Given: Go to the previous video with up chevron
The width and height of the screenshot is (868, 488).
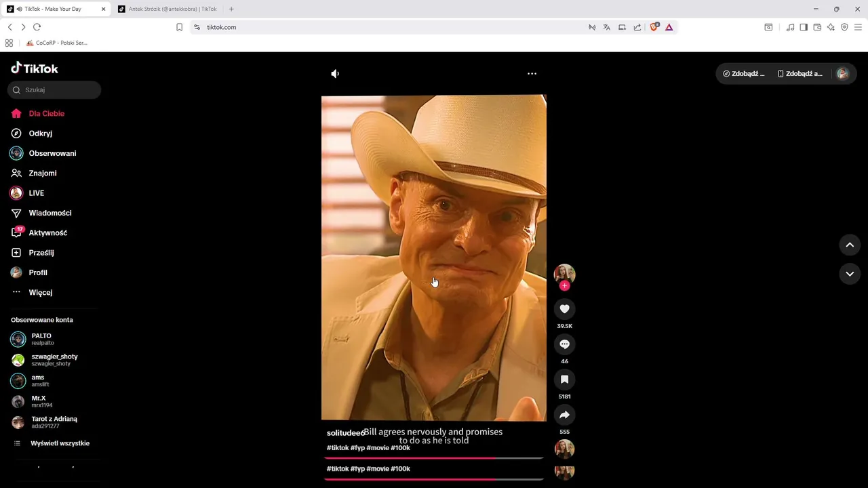Looking at the screenshot, I should [850, 245].
